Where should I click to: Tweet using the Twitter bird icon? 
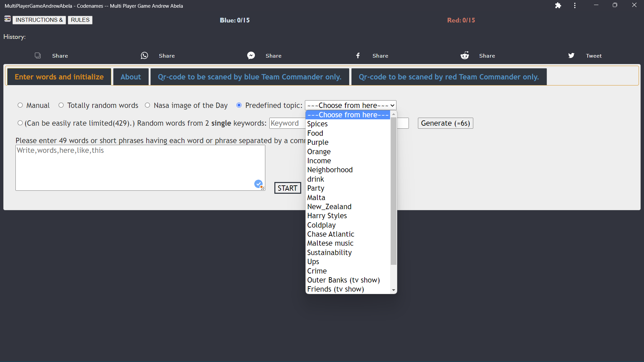(x=571, y=56)
